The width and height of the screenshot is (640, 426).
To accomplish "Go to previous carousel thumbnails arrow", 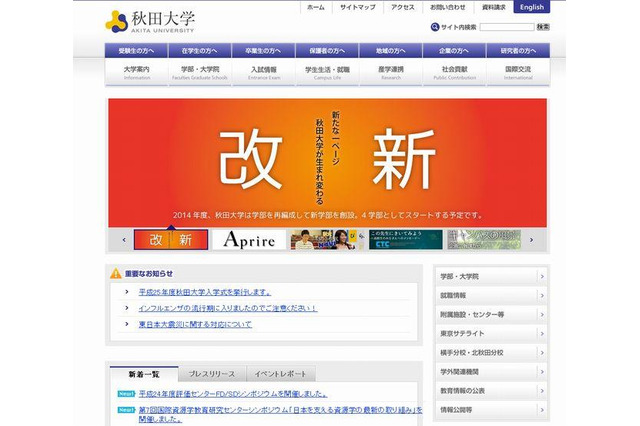I will 124,240.
